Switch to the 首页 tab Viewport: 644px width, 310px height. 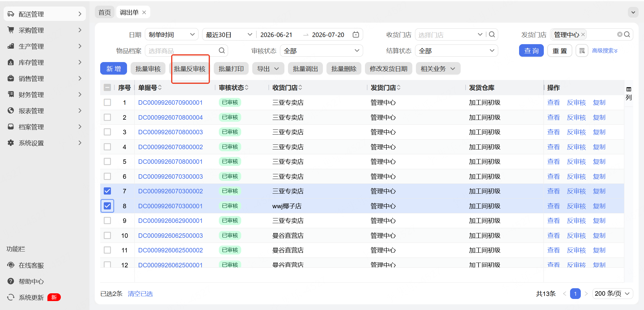coord(105,12)
